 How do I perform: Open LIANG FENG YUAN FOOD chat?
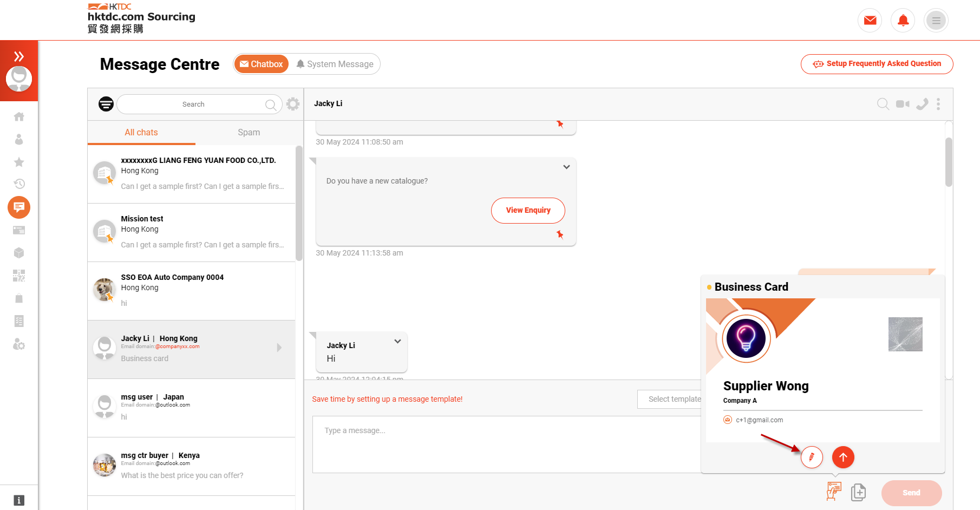tap(192, 174)
